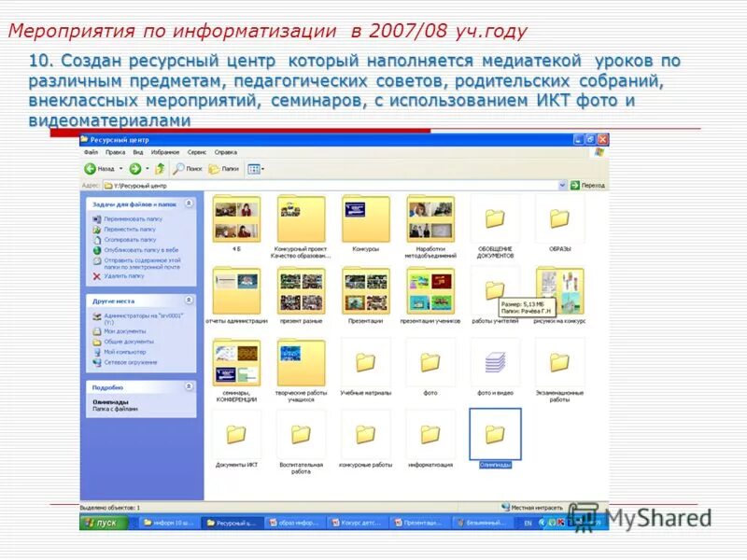Click Переход button in address bar
The width and height of the screenshot is (747, 560).
tap(588, 183)
